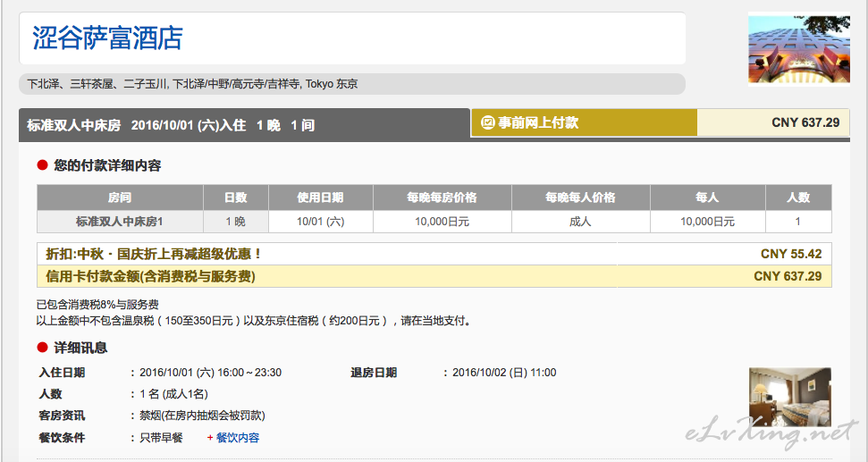Click the CNY 637.29 total in header
Screen dimensions: 868x462
(x=805, y=122)
